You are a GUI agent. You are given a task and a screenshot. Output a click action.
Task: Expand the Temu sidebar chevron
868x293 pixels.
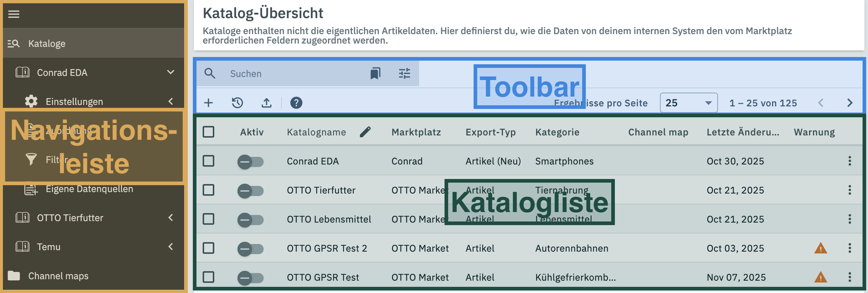pos(171,247)
